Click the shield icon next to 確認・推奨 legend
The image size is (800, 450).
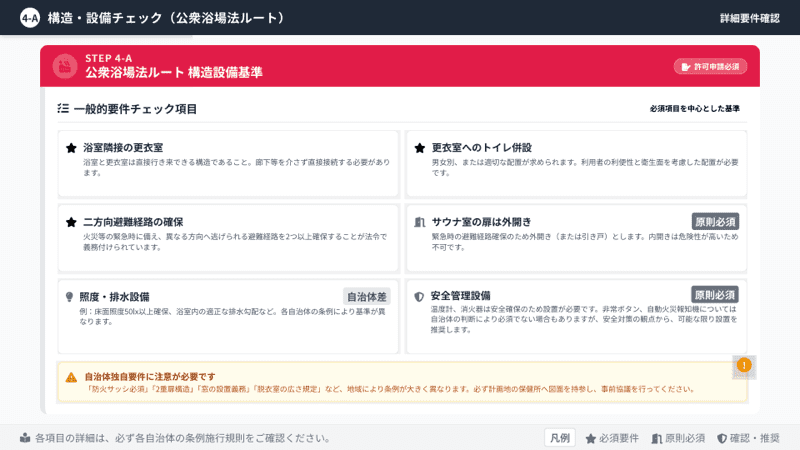721,438
